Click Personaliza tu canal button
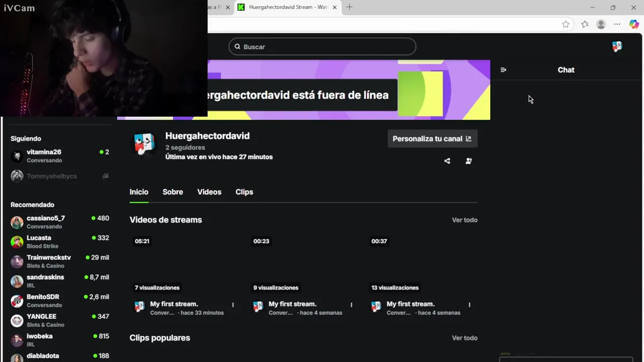Viewport: 644px width, 362px height. (432, 139)
